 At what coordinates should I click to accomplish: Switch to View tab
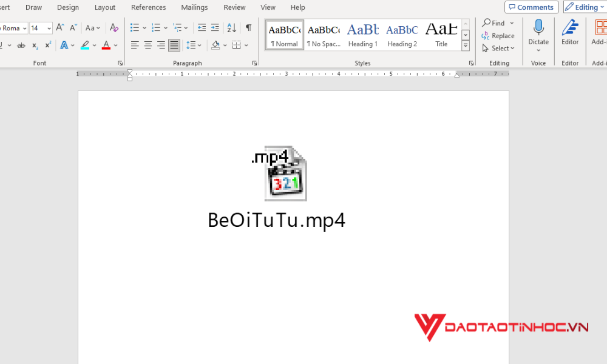click(x=268, y=7)
